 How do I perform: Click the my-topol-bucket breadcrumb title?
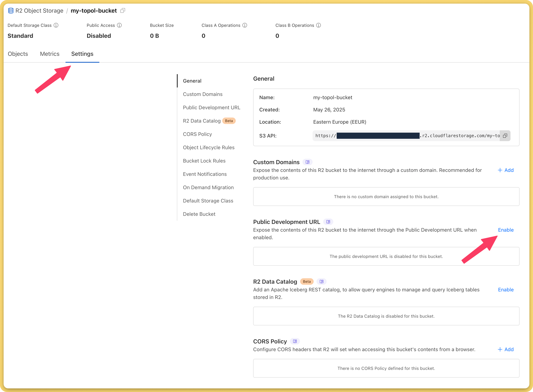tap(94, 11)
